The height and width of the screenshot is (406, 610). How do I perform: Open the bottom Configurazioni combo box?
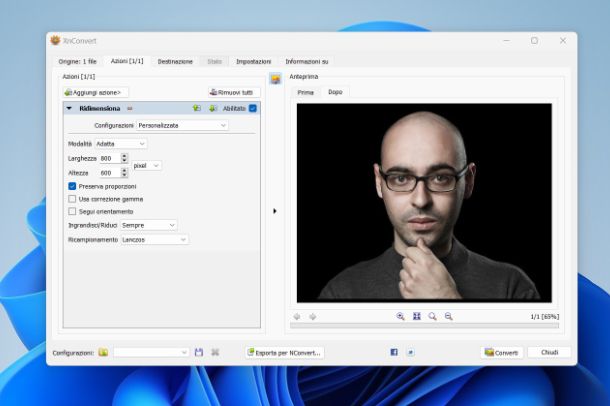pyautogui.click(x=151, y=352)
